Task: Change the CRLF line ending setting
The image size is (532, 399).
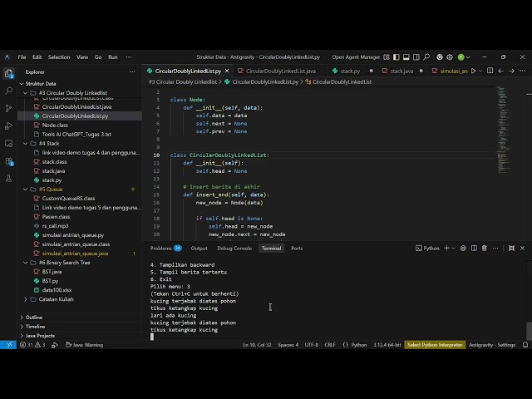Action: pyautogui.click(x=330, y=345)
